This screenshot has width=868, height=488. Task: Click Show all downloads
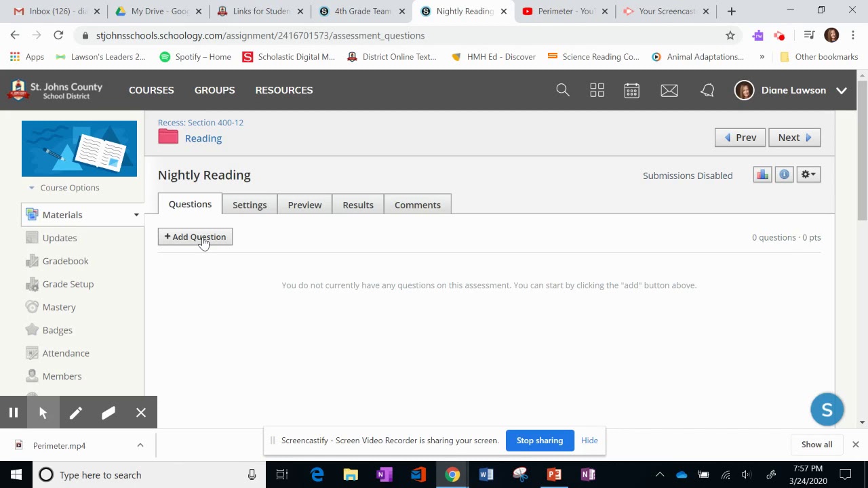coord(817,445)
